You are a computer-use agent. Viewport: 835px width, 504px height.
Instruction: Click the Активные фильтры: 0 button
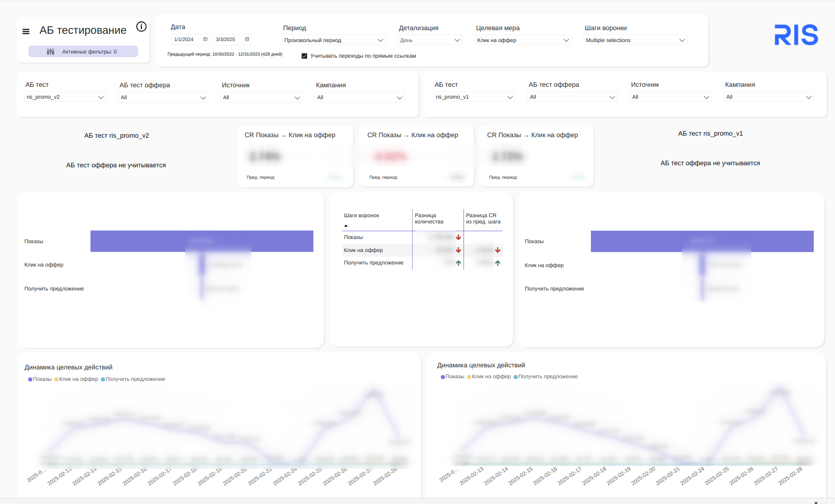coord(83,51)
